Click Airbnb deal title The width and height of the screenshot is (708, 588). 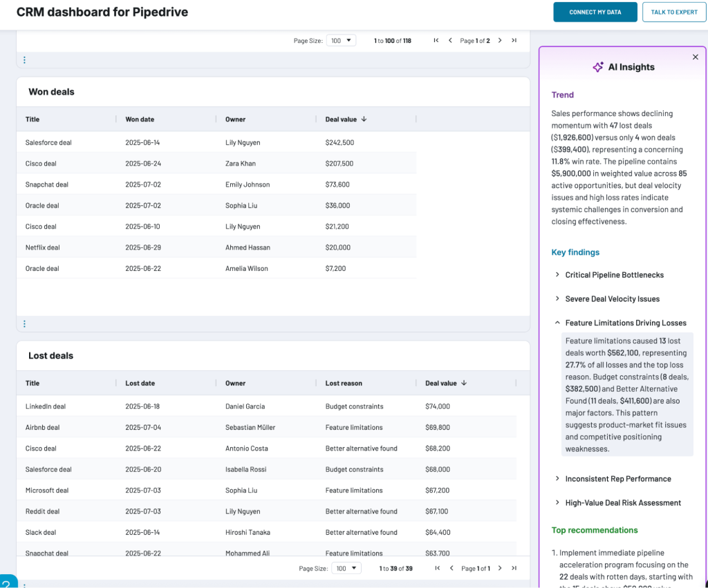(42, 427)
